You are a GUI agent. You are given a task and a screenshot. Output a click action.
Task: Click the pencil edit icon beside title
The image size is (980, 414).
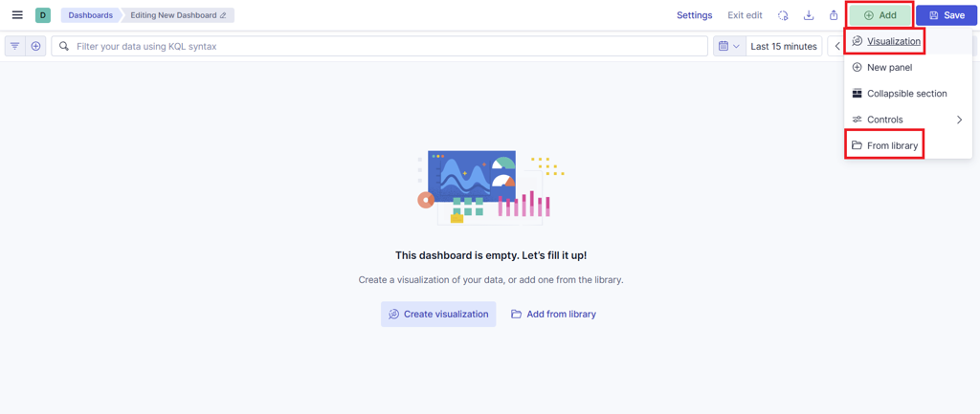pos(223,15)
